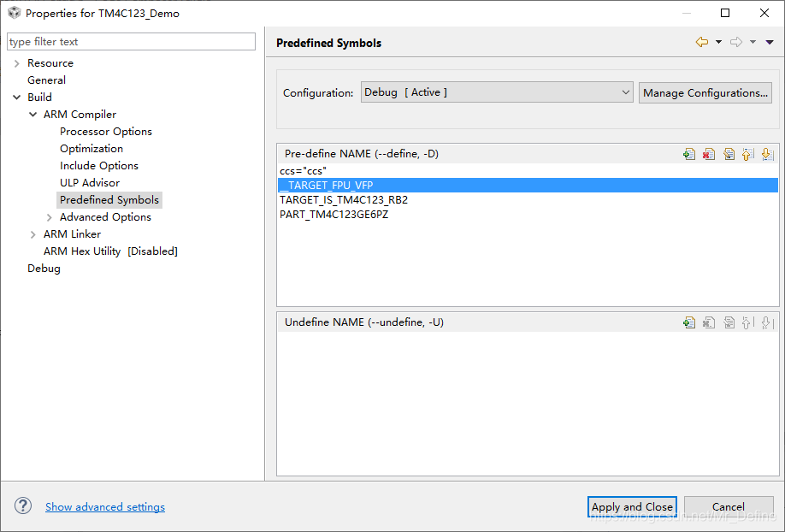785x532 pixels.
Task: Select ARM Compiler tree item
Action: 80,115
